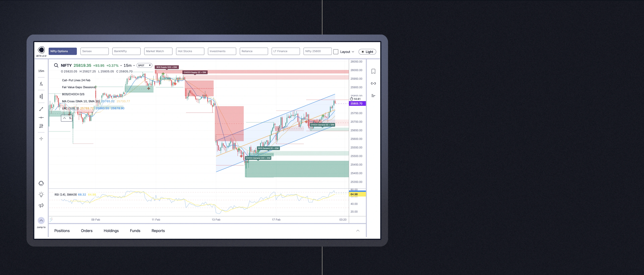This screenshot has height=275, width=644.
Task: Open symbol search with magnifier icon
Action: (x=56, y=65)
